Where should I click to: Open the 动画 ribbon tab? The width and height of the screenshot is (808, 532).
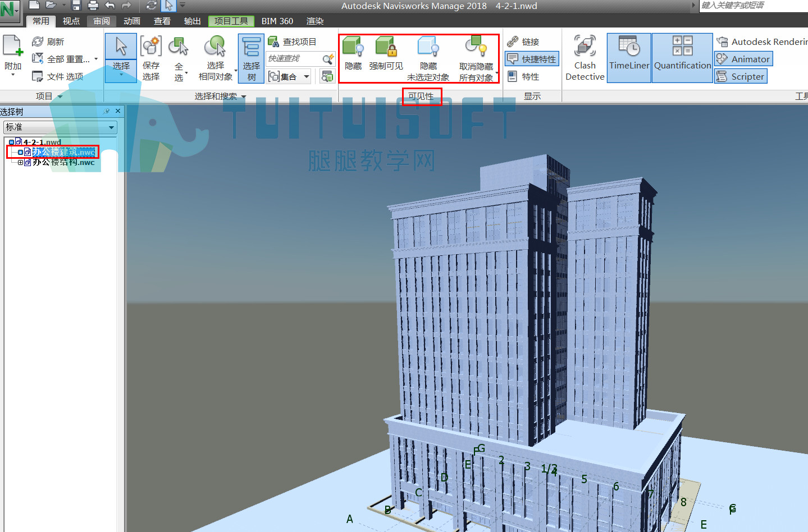(132, 21)
